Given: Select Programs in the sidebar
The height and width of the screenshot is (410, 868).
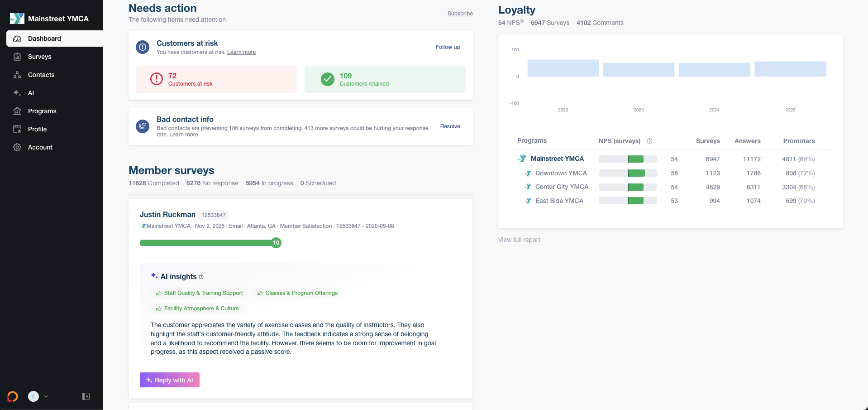Looking at the screenshot, I should [x=42, y=111].
